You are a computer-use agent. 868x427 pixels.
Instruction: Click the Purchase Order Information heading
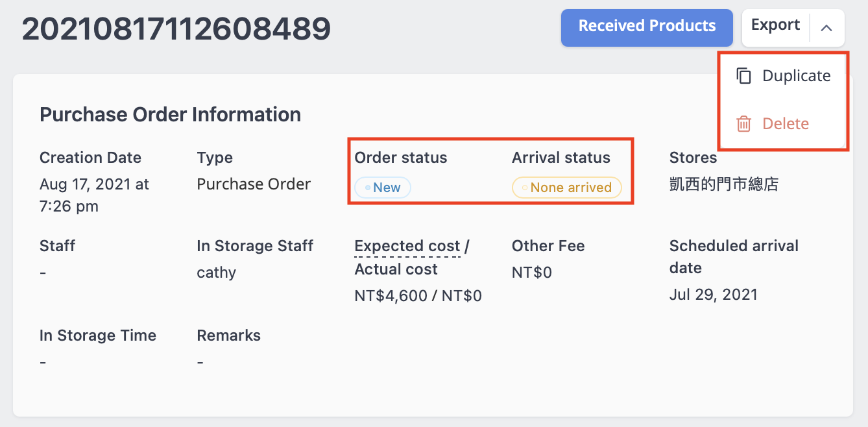tap(170, 115)
